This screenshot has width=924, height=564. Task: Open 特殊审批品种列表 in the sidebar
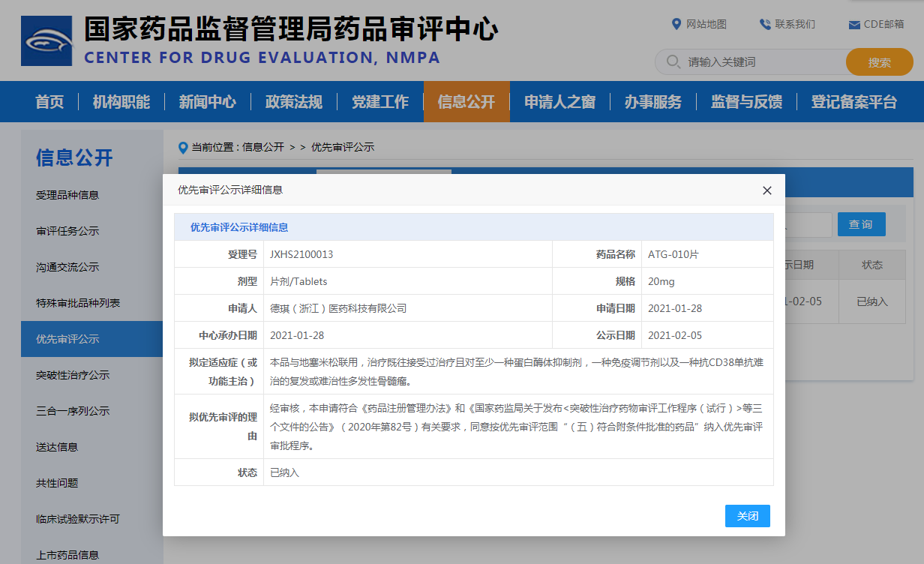tap(78, 303)
